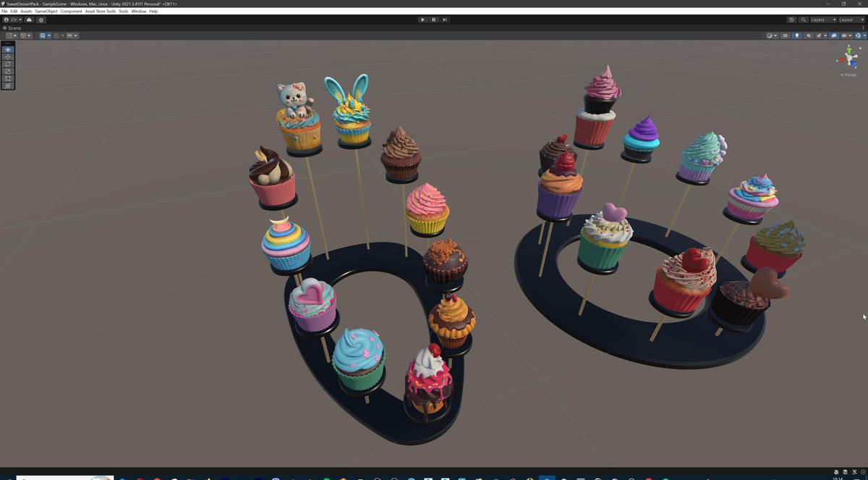This screenshot has width=868, height=480.
Task: Select the Rotate tool
Action: click(7, 64)
